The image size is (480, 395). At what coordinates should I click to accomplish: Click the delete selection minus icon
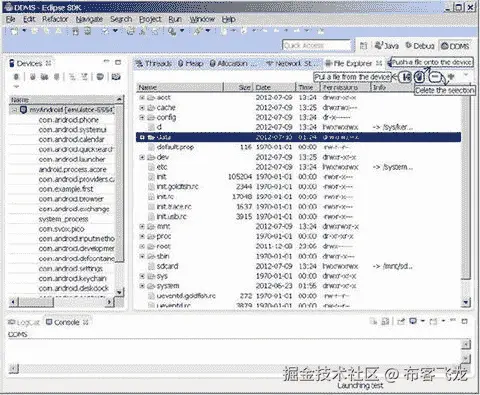pos(434,77)
